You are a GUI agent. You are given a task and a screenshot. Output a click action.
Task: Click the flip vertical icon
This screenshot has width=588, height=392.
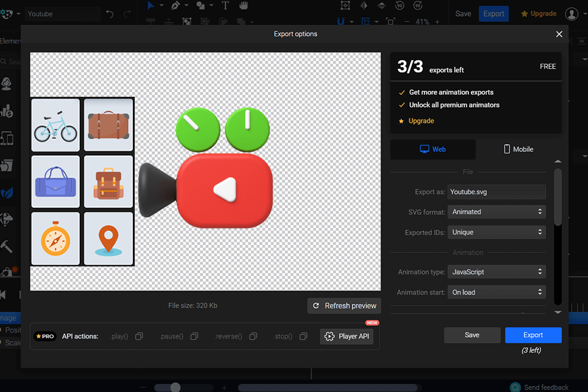coord(382,6)
